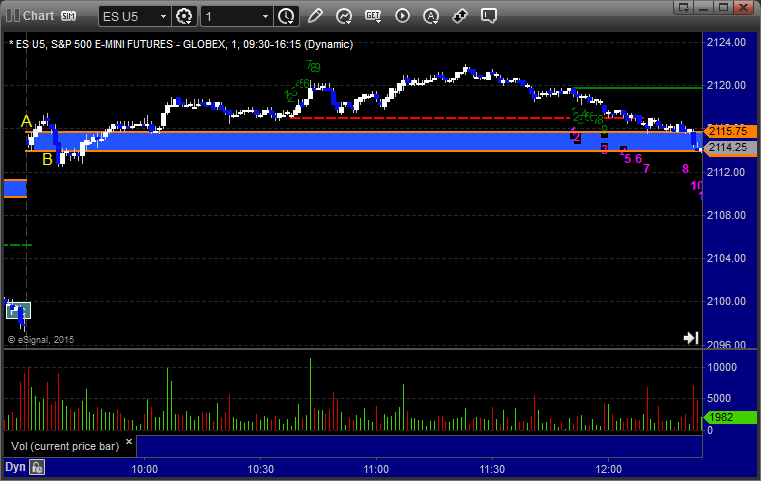Click the window pop-out menu icon

(x=684, y=7)
